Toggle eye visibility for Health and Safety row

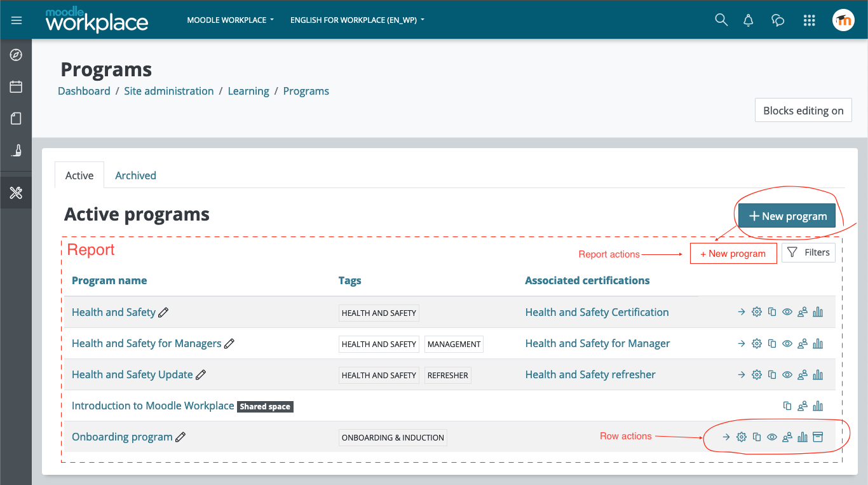(787, 312)
